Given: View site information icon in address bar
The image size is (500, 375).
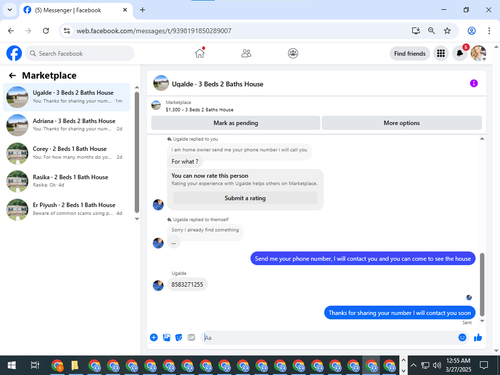Looking at the screenshot, I should tap(67, 31).
